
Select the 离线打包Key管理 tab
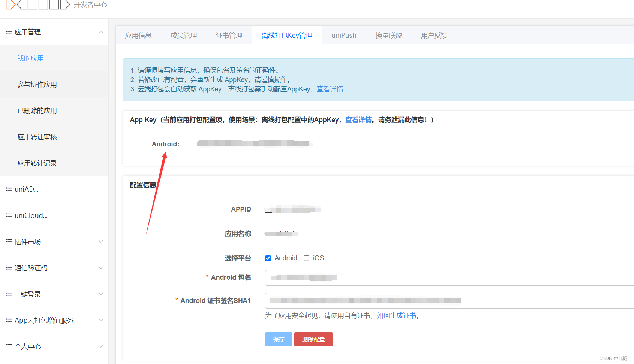click(x=287, y=35)
